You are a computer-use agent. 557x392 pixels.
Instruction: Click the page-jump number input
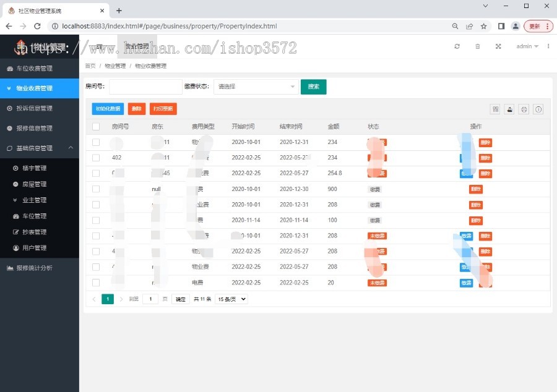coord(150,299)
